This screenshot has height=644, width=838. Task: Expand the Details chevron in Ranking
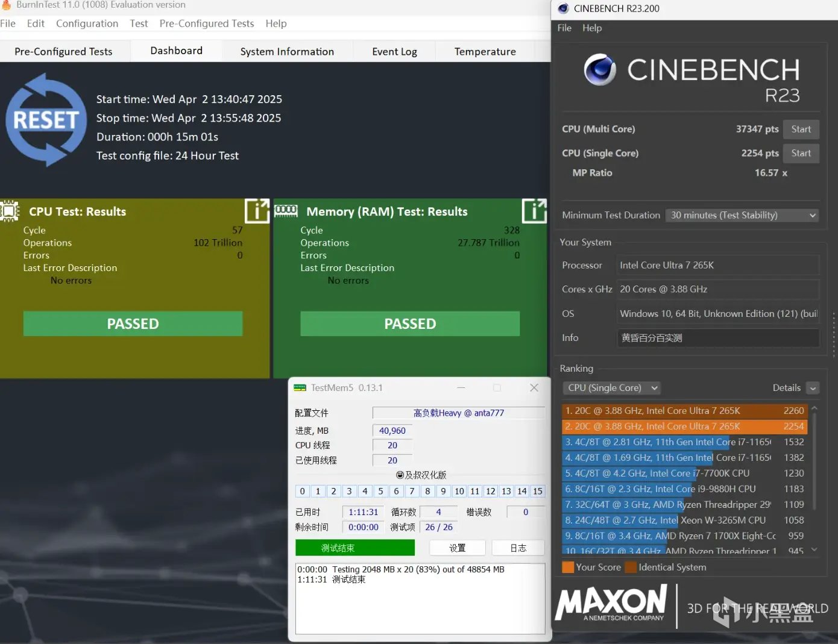pos(813,388)
